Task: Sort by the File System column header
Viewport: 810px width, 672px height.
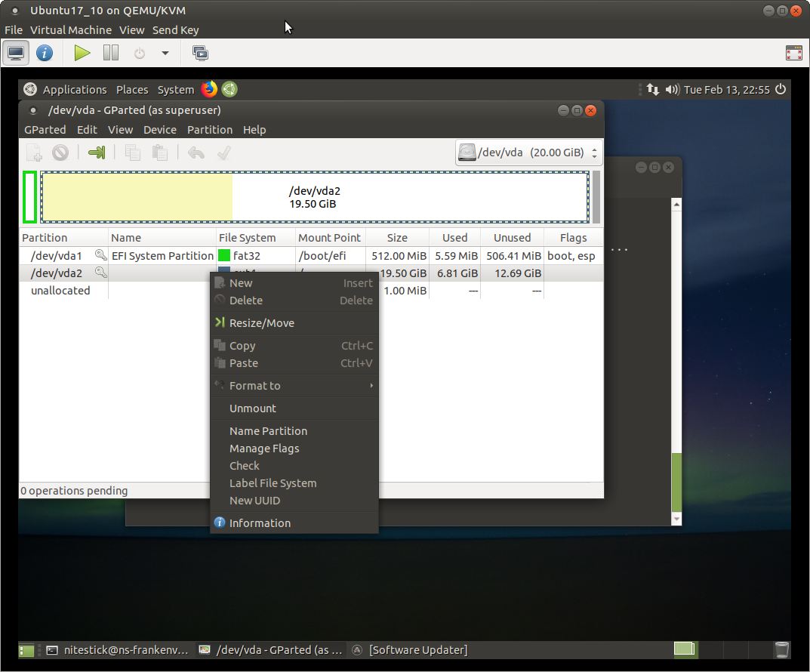Action: 256,238
